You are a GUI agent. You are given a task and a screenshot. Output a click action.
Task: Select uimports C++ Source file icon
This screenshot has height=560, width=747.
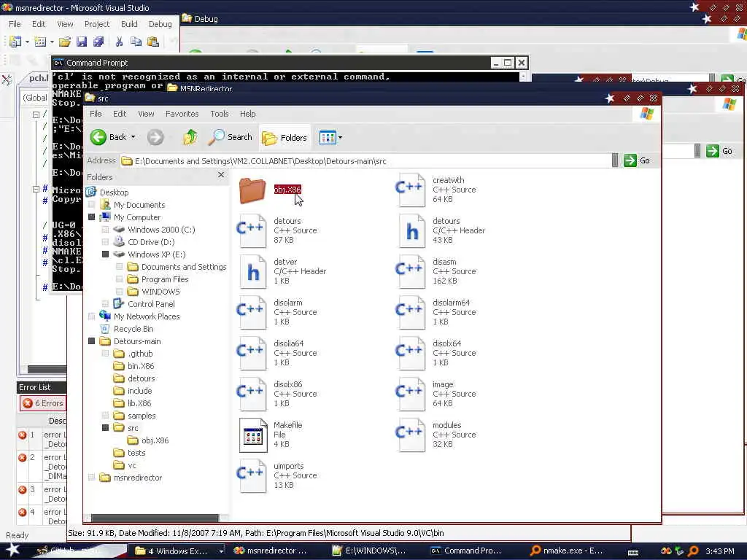(x=251, y=476)
